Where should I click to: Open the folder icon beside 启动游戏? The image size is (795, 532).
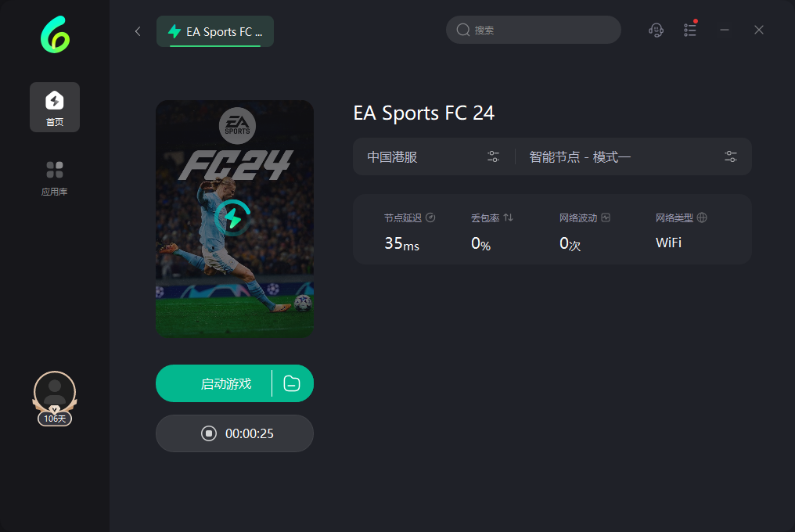292,383
